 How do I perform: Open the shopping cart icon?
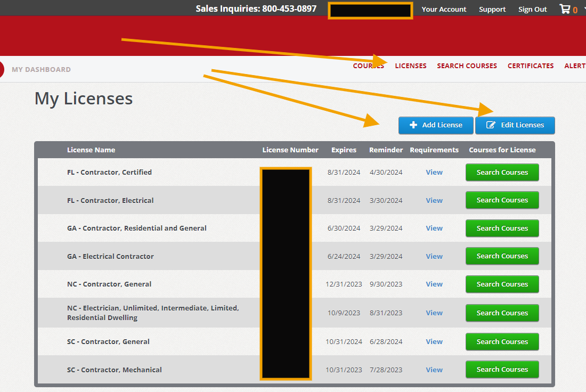pyautogui.click(x=564, y=9)
